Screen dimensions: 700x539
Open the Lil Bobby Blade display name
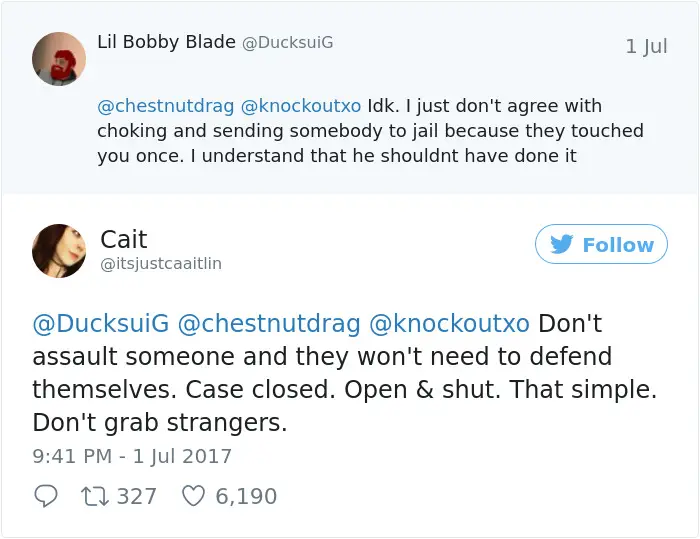166,42
